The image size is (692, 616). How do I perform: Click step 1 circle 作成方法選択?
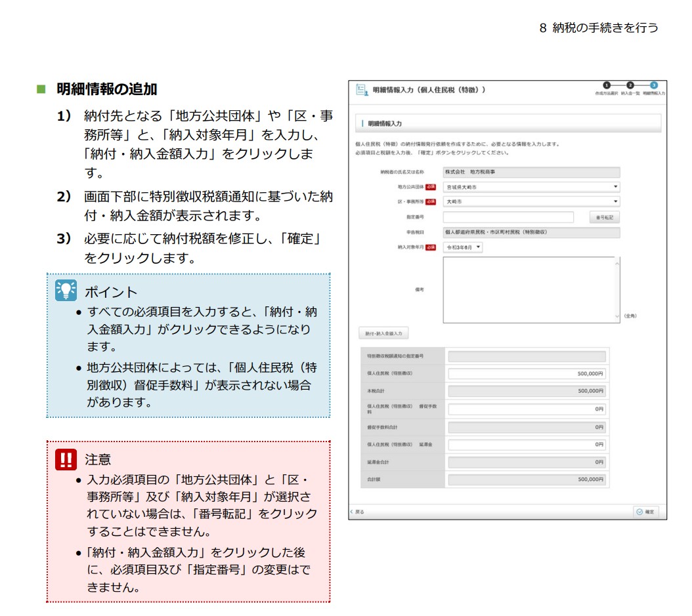click(607, 85)
